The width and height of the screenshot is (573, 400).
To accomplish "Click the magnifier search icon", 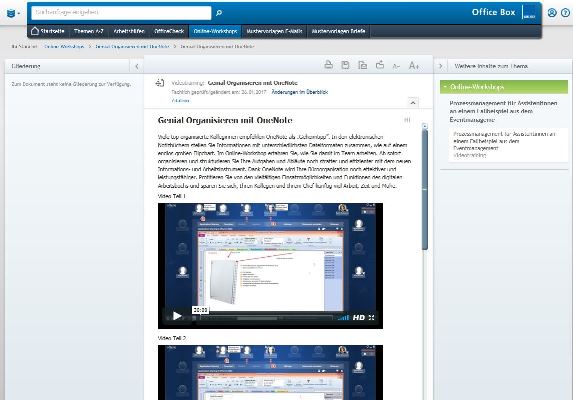I will pos(219,13).
